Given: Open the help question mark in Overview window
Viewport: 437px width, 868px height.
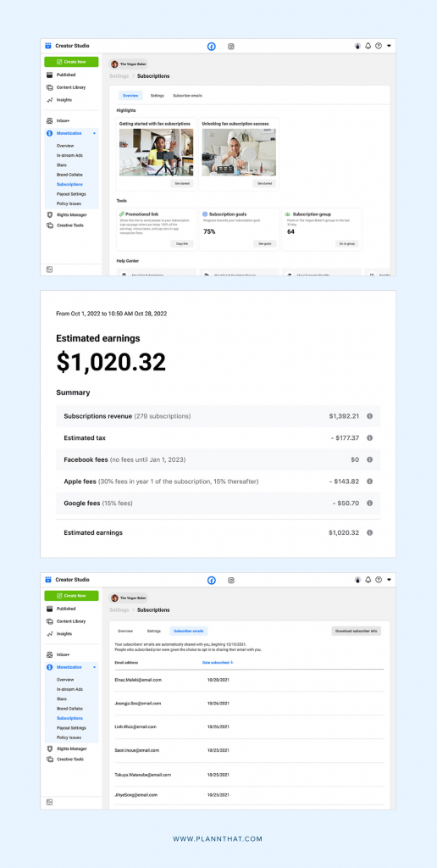Looking at the screenshot, I should [379, 46].
